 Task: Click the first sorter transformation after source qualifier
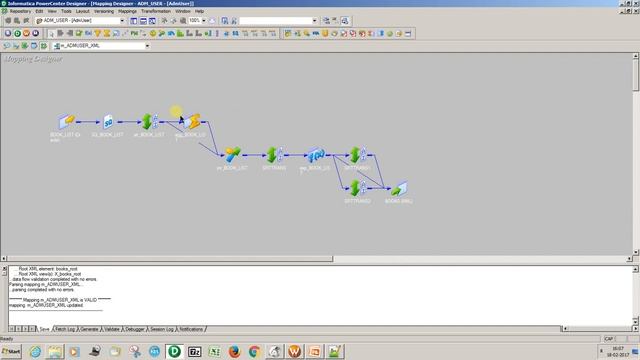pyautogui.click(x=150, y=122)
